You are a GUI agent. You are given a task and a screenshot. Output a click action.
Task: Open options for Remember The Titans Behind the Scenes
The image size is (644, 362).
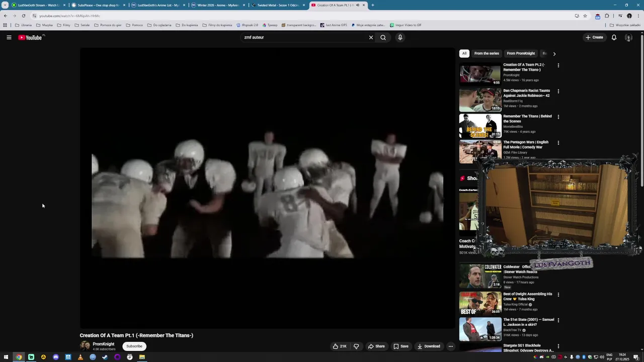[x=558, y=117]
